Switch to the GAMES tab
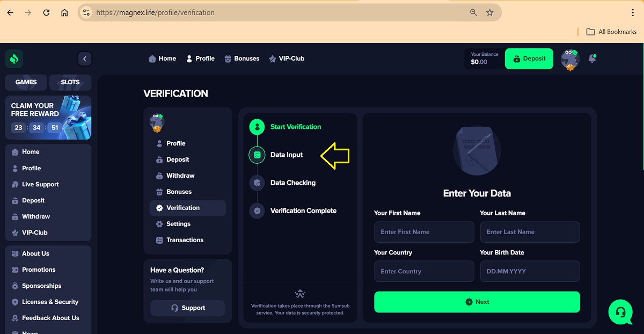 click(x=26, y=82)
